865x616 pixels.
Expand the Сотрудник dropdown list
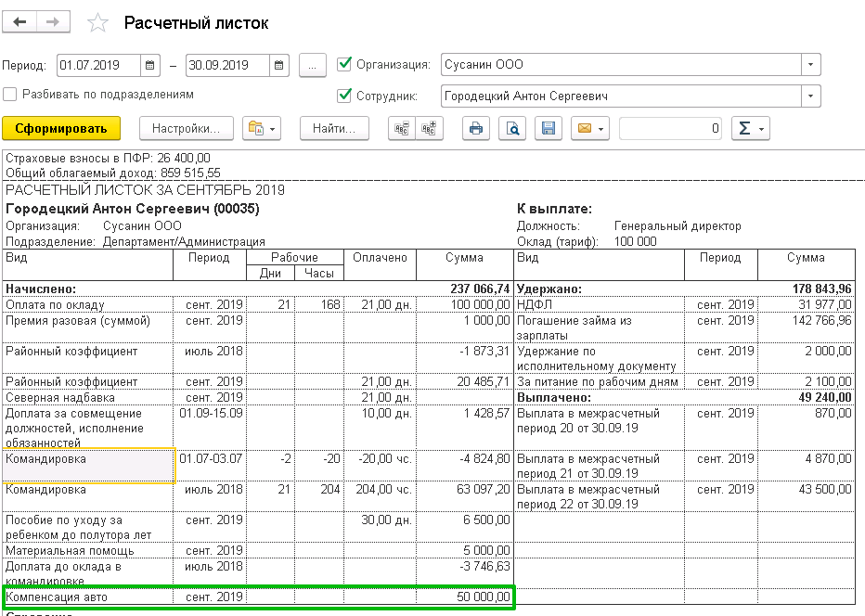810,96
